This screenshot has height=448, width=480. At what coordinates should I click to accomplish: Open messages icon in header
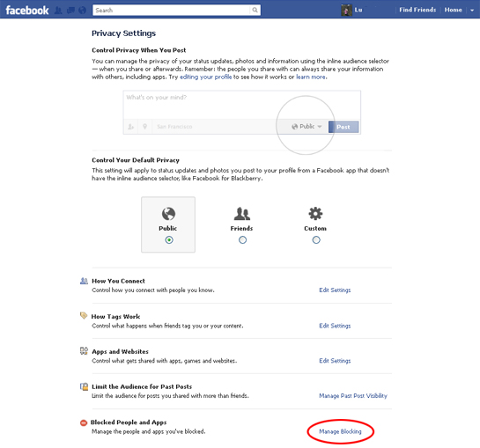pos(70,11)
